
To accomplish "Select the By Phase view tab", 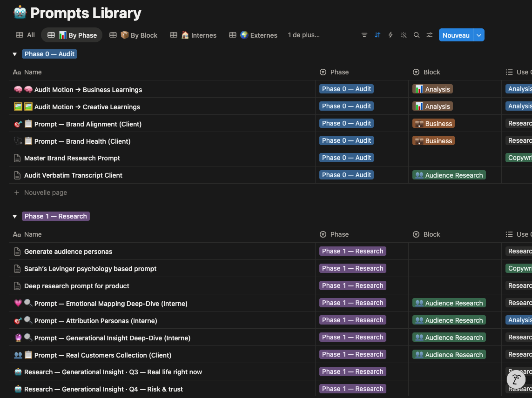I will [x=72, y=35].
